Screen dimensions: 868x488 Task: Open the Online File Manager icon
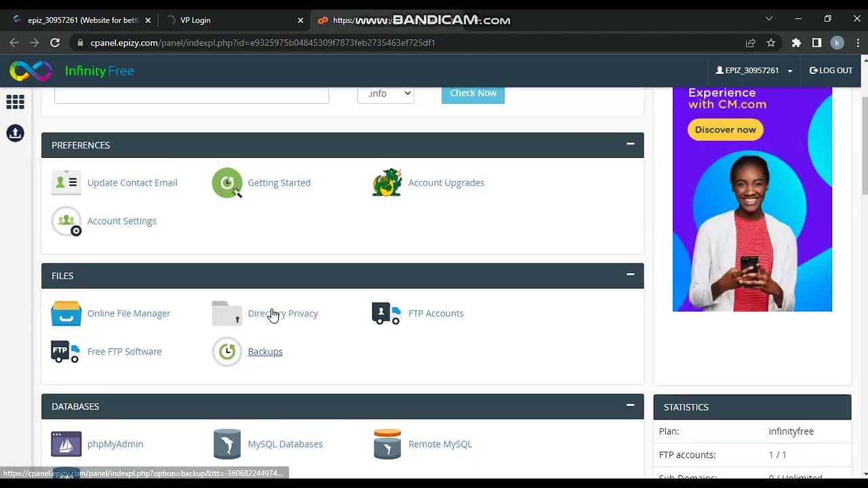click(x=66, y=314)
